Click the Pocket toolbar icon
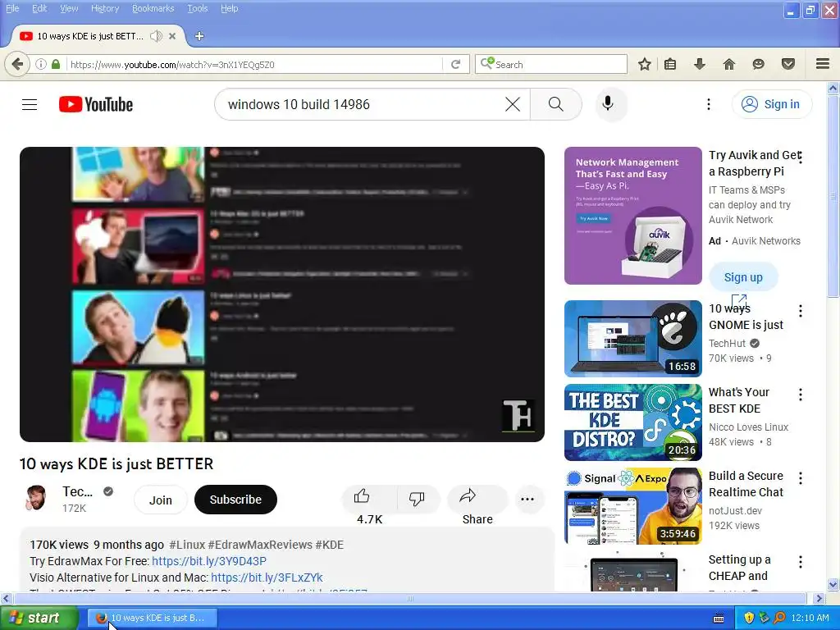840x630 pixels. (788, 64)
